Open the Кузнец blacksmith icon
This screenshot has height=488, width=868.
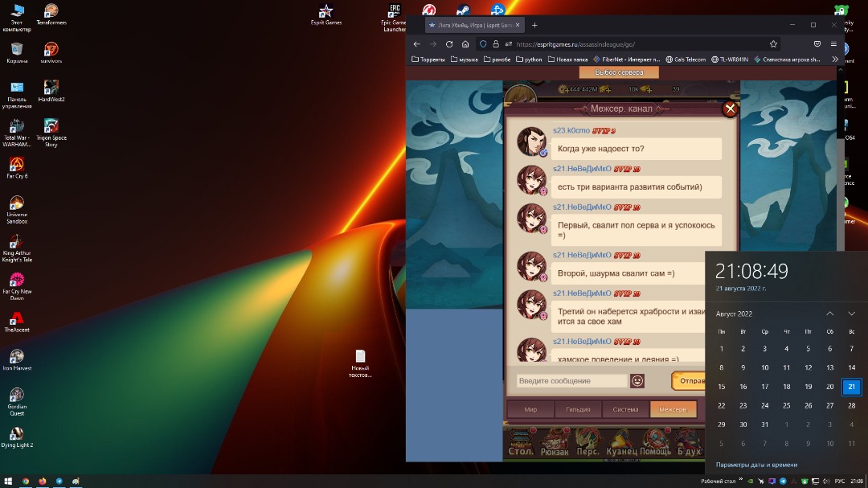tap(621, 443)
